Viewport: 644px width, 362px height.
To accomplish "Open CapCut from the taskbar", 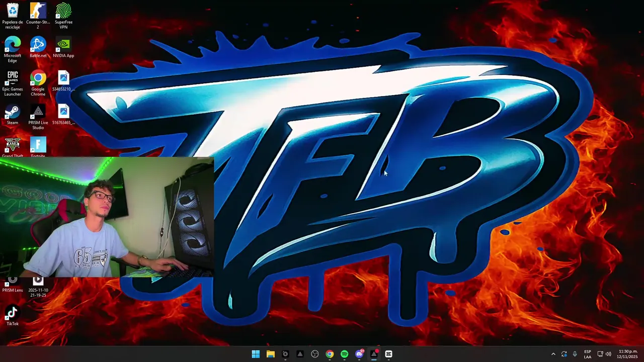I will pos(389,354).
